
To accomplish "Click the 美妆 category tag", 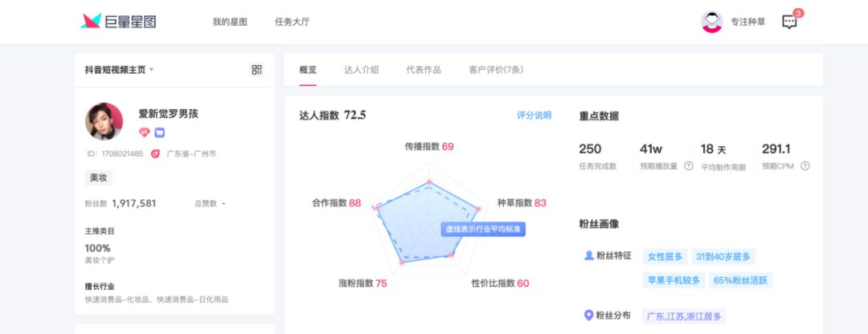I will pyautogui.click(x=99, y=177).
